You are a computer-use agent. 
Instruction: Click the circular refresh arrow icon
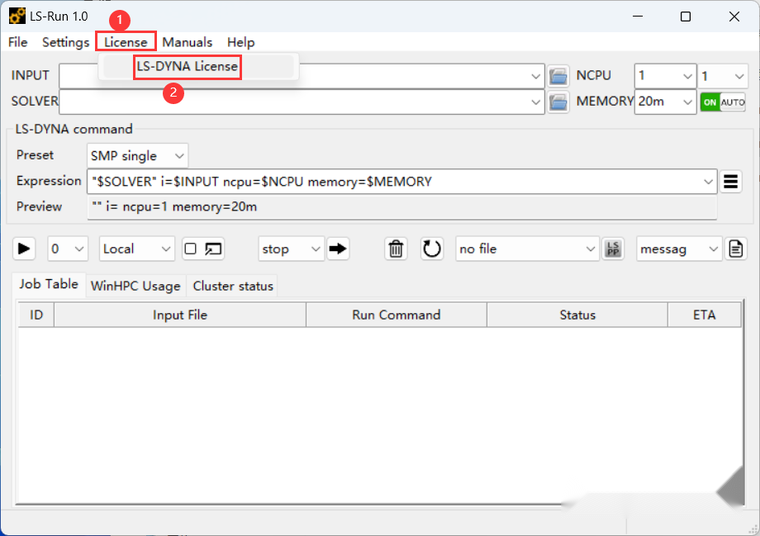[431, 249]
